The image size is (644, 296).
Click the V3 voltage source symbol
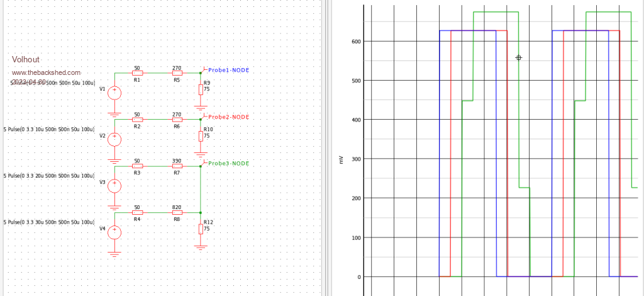[x=114, y=185]
